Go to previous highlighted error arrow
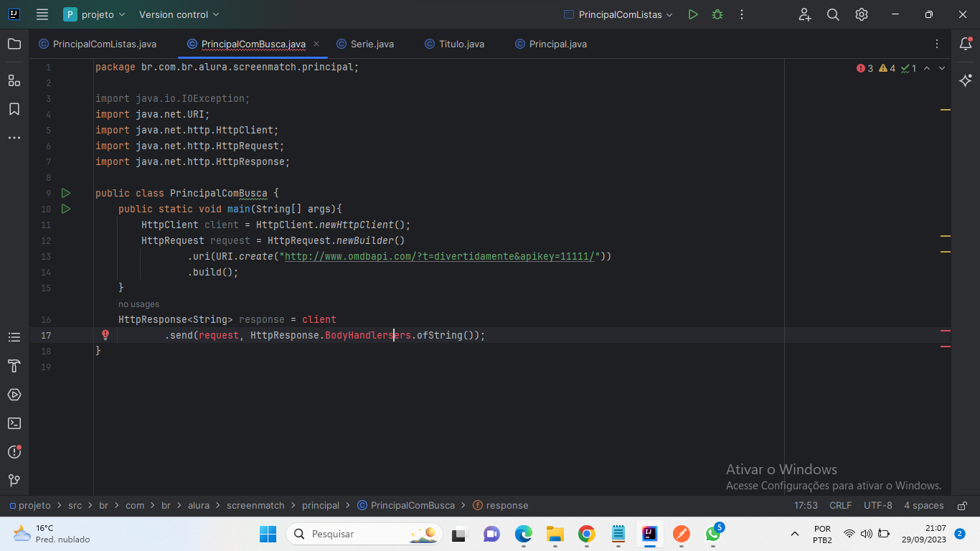Image resolution: width=980 pixels, height=551 pixels. tap(927, 68)
